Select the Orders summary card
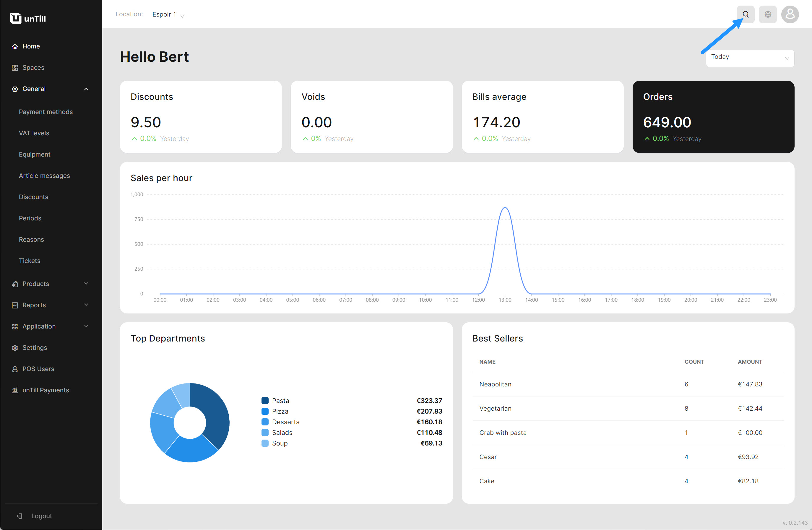 click(713, 117)
